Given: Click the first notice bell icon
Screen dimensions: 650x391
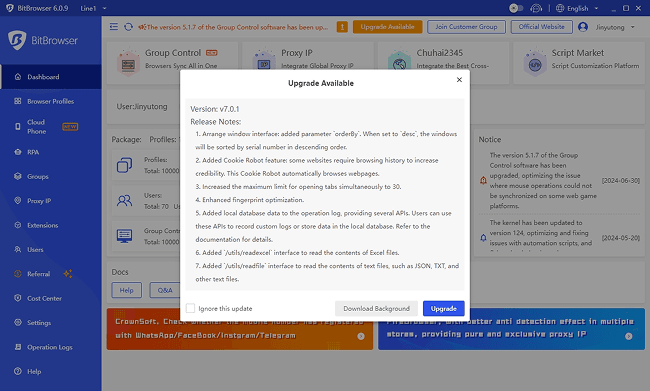Looking at the screenshot, I should [x=483, y=180].
